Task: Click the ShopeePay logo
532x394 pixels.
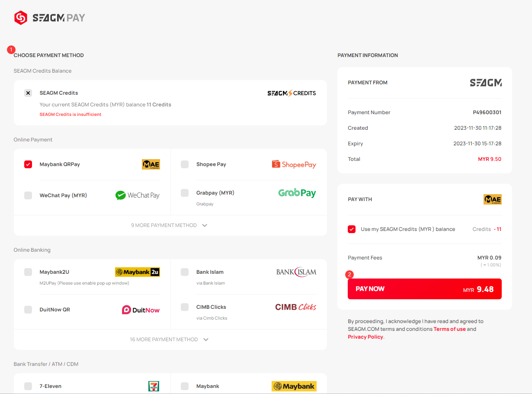Action: coord(294,164)
